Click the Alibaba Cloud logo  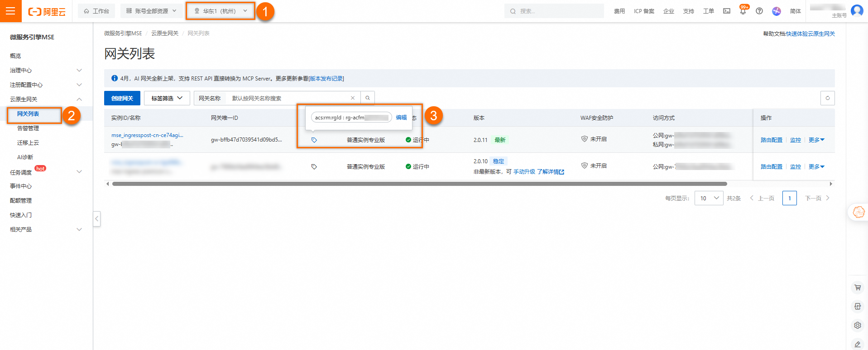click(x=47, y=11)
